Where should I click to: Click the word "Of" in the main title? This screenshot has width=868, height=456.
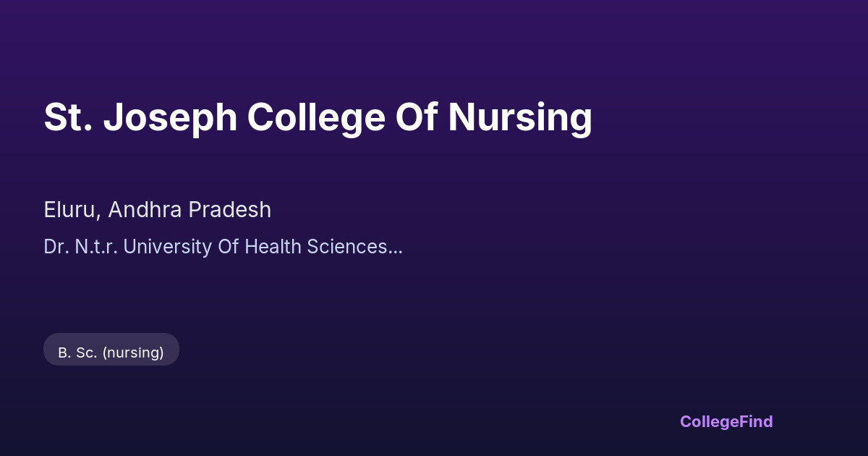(x=417, y=117)
